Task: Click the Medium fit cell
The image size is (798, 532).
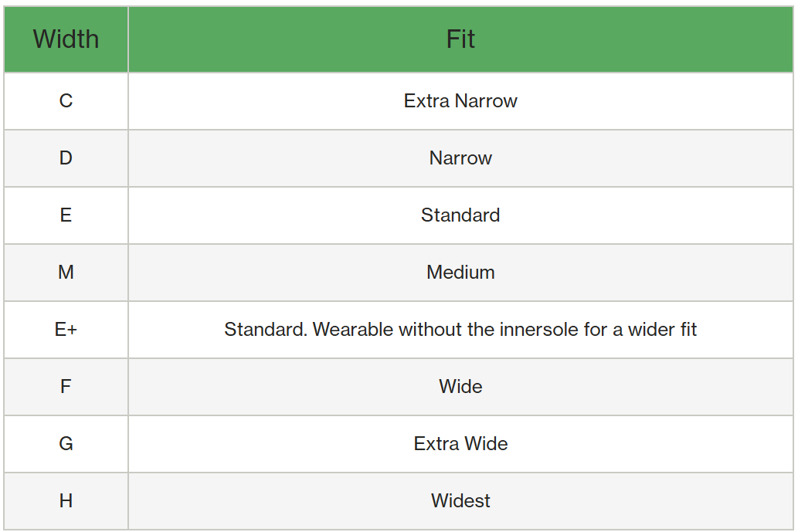Action: coord(460,273)
